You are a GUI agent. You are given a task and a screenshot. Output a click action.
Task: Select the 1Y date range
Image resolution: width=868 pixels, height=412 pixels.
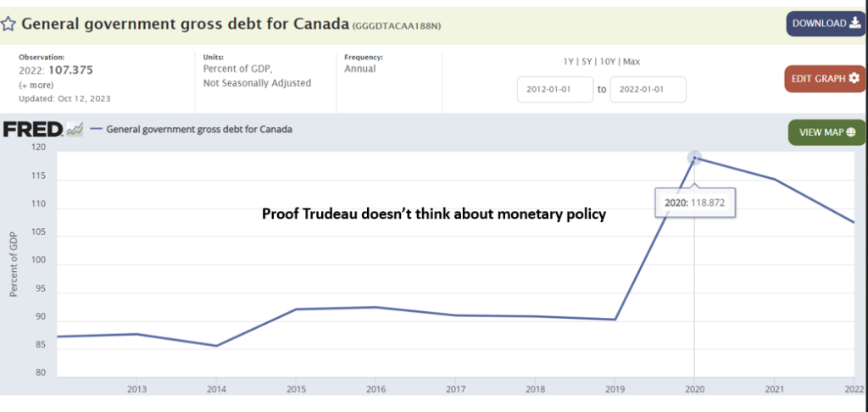570,61
